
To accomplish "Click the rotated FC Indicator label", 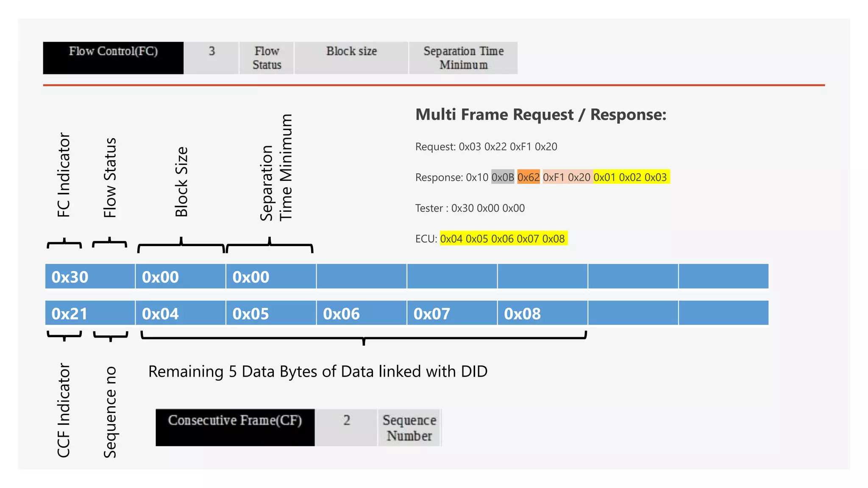I will (64, 175).
